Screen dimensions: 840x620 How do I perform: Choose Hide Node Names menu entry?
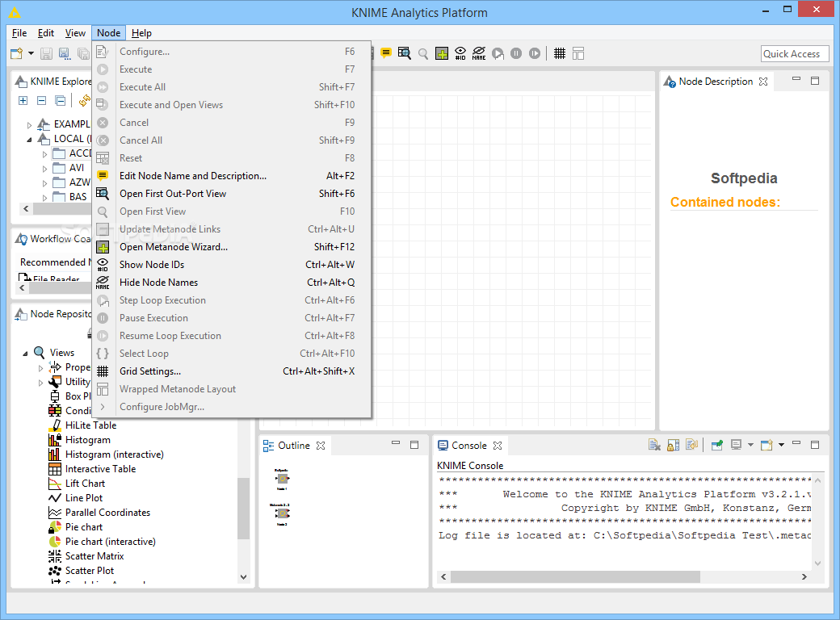coord(232,283)
